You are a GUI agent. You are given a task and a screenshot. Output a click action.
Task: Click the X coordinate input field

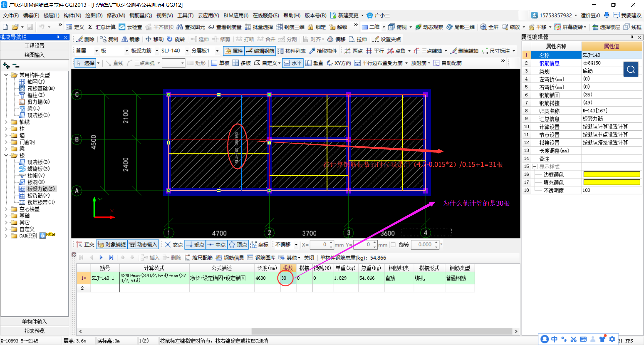pyautogui.click(x=319, y=245)
